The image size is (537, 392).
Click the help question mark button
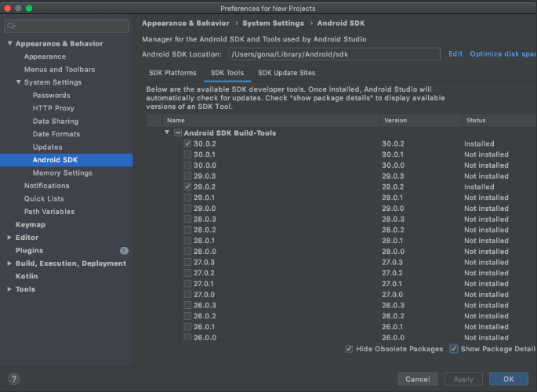tap(13, 379)
